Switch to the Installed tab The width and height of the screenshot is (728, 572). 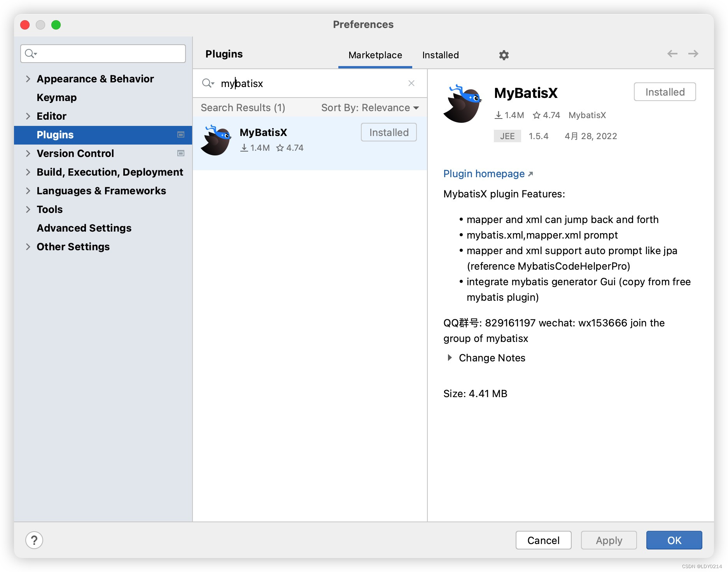click(441, 55)
